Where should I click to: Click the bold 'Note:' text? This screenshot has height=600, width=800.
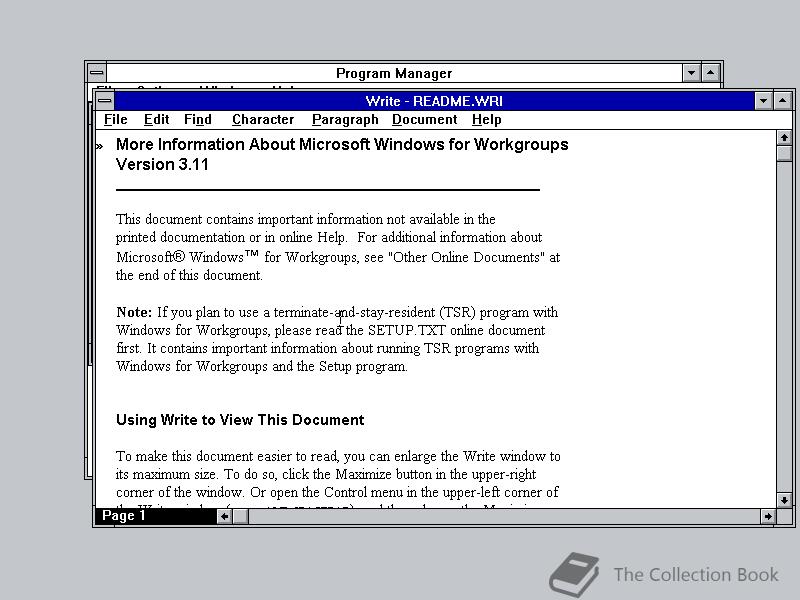point(134,312)
